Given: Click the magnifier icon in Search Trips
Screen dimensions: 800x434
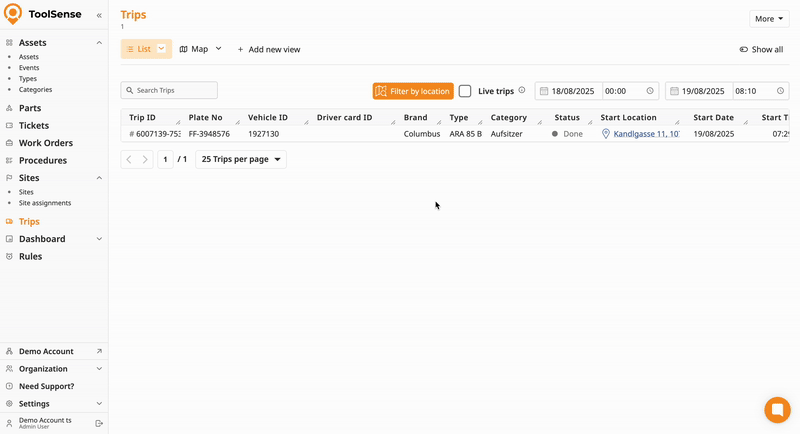Looking at the screenshot, I should (x=130, y=90).
